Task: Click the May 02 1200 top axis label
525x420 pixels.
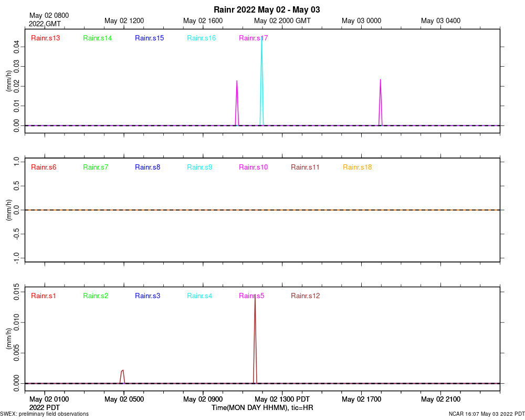Action: [x=124, y=21]
